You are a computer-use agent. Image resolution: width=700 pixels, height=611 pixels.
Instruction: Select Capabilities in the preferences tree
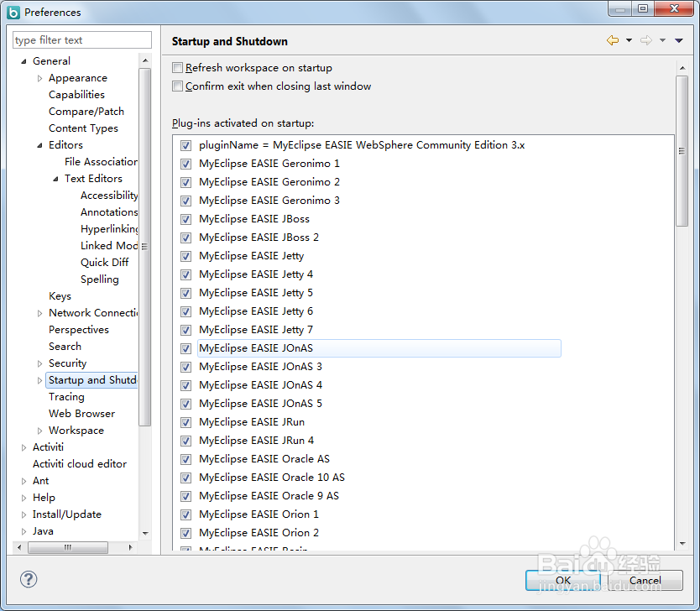pos(76,95)
